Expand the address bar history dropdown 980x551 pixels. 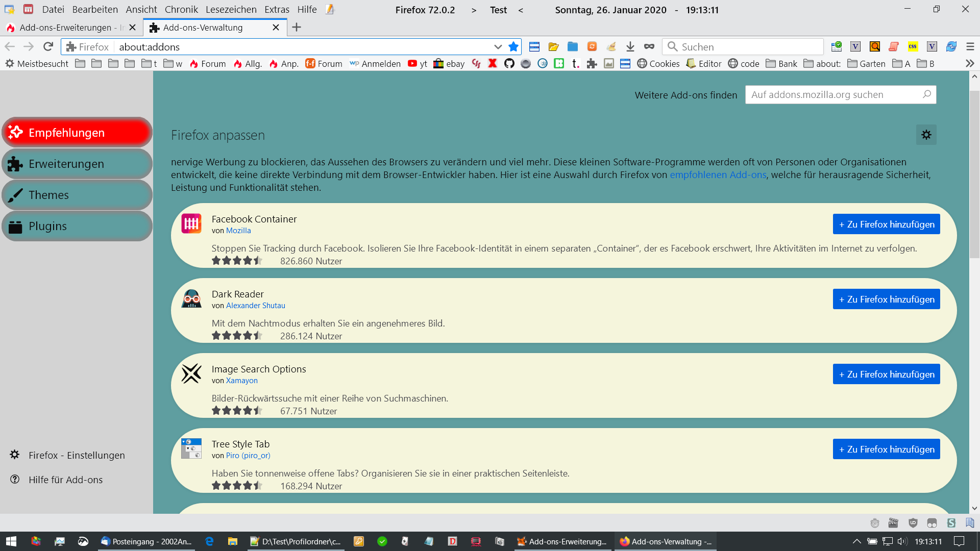pyautogui.click(x=498, y=47)
